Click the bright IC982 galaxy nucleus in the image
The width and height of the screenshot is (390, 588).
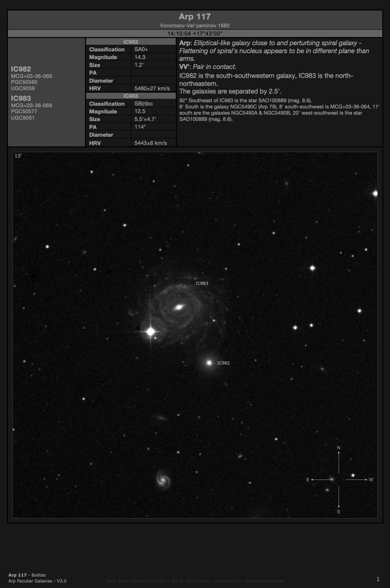pyautogui.click(x=209, y=363)
